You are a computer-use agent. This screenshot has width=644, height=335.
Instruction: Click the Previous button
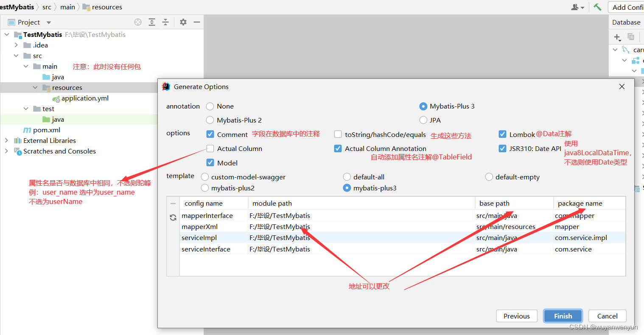point(517,316)
